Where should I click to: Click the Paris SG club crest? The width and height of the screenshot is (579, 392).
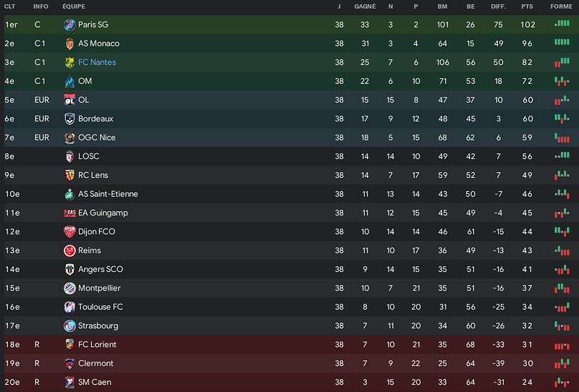pyautogui.click(x=69, y=25)
